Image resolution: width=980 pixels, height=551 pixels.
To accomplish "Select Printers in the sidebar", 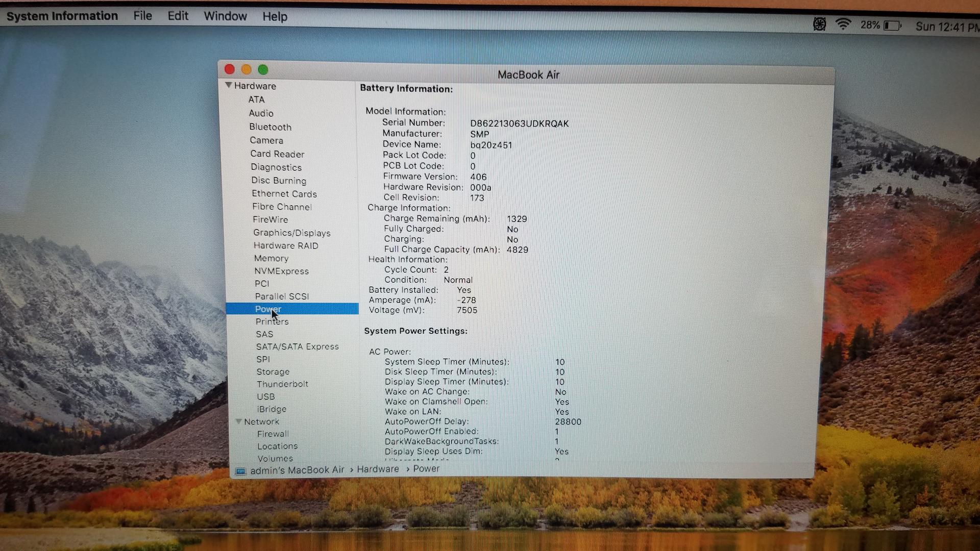I will (272, 321).
